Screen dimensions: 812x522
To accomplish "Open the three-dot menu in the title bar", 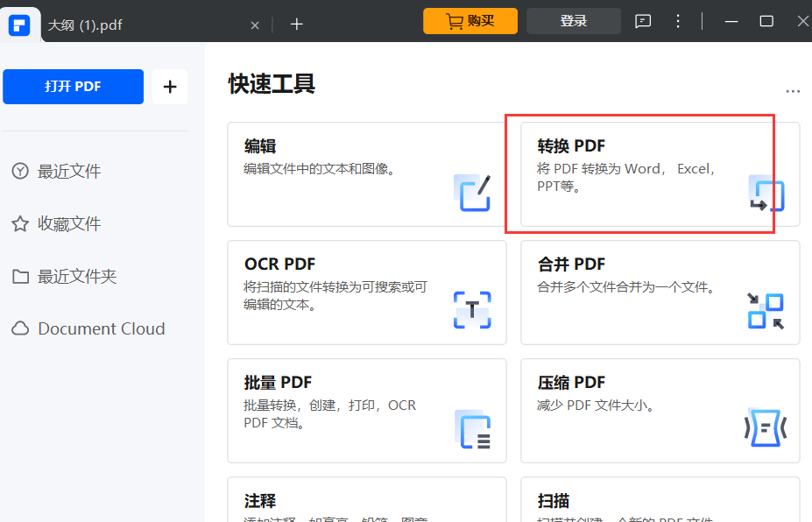I will tap(678, 21).
